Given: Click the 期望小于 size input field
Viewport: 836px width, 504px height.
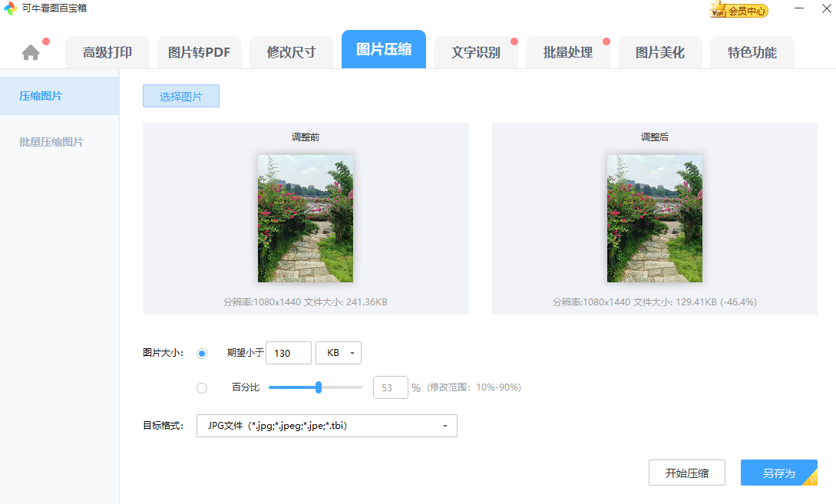Looking at the screenshot, I should click(289, 353).
